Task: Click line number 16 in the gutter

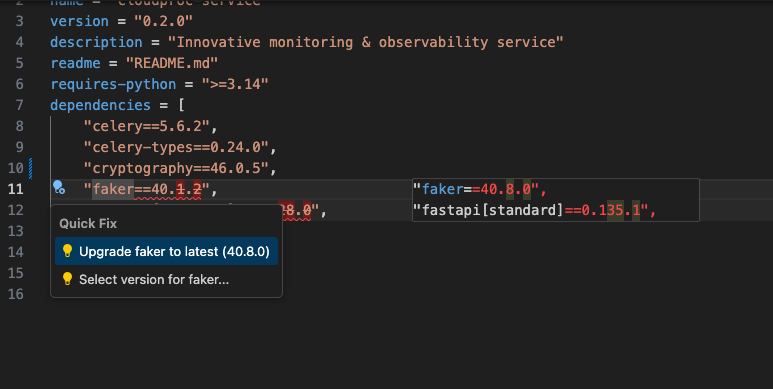Action: pos(15,294)
